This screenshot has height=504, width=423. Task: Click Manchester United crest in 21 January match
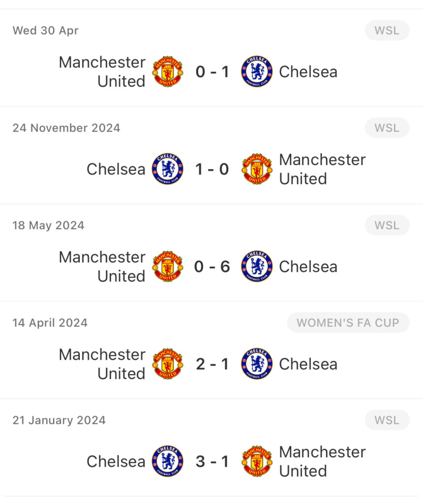(x=257, y=461)
